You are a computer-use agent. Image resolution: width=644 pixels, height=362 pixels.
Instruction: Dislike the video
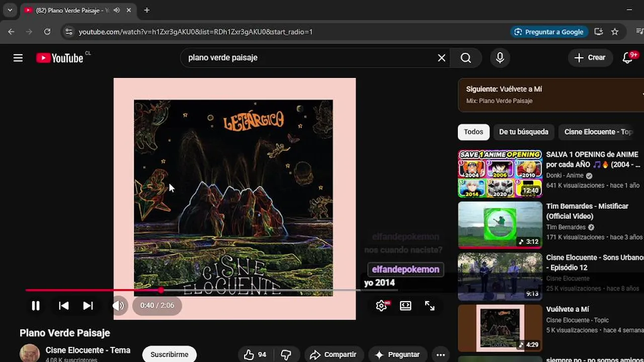point(286,354)
